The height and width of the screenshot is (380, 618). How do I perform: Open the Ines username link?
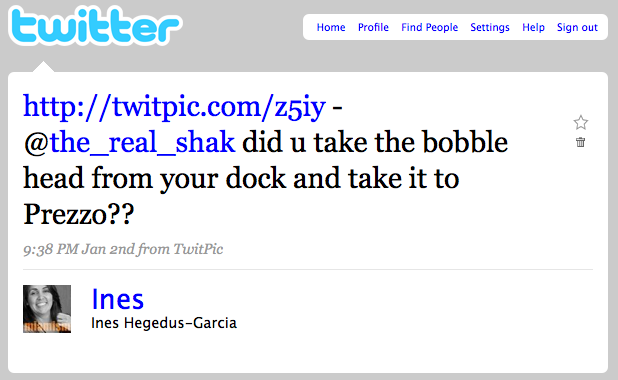tap(117, 300)
